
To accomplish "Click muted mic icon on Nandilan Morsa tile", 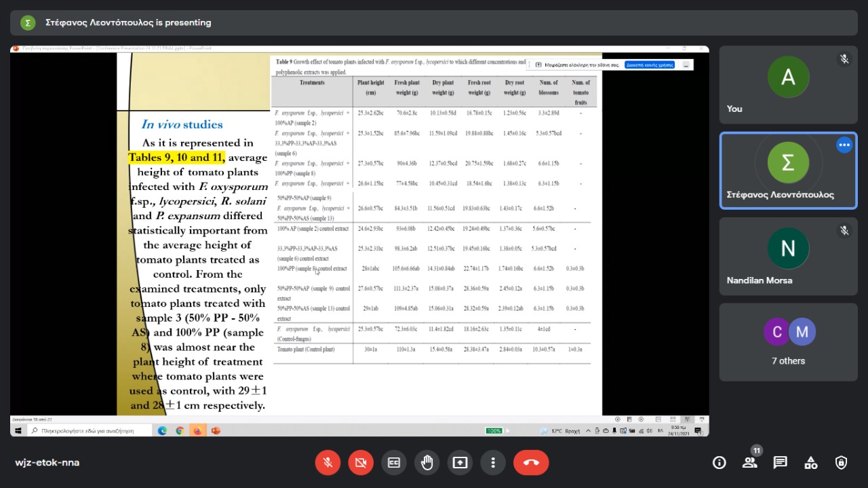I will (844, 230).
